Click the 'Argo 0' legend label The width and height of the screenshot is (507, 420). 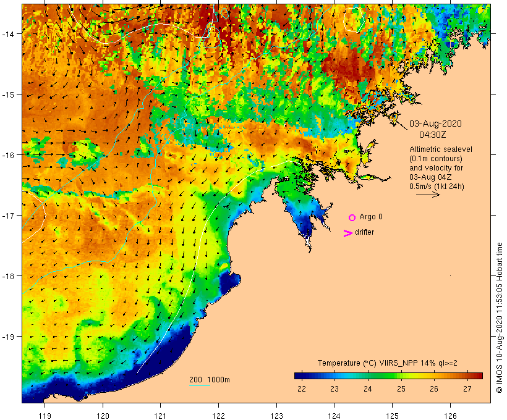371,217
